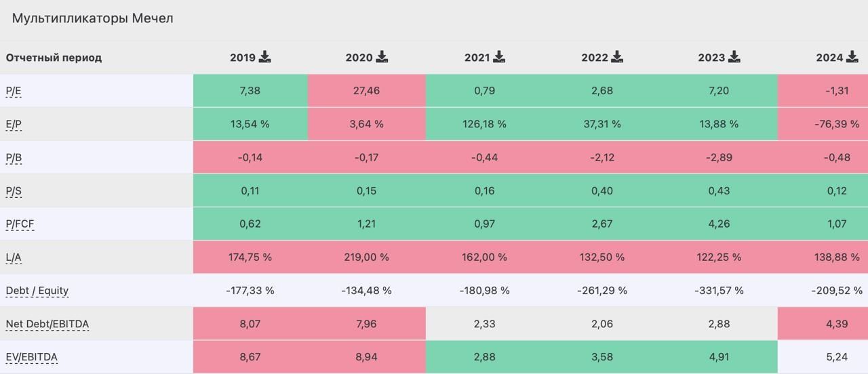The height and width of the screenshot is (374, 868).
Task: Click the 2021 E/P value 126,18 %
Action: click(484, 124)
